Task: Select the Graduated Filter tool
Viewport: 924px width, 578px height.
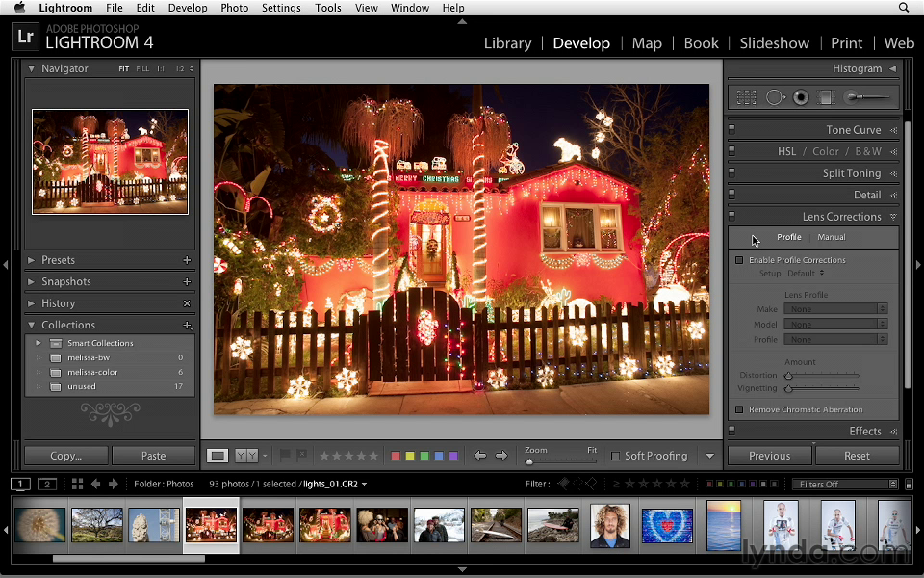Action: (x=826, y=97)
